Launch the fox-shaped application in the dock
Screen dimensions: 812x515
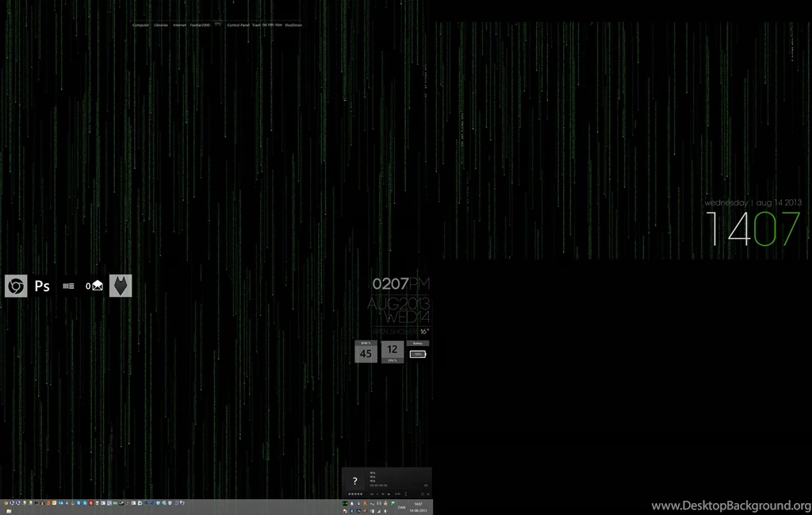click(x=120, y=286)
